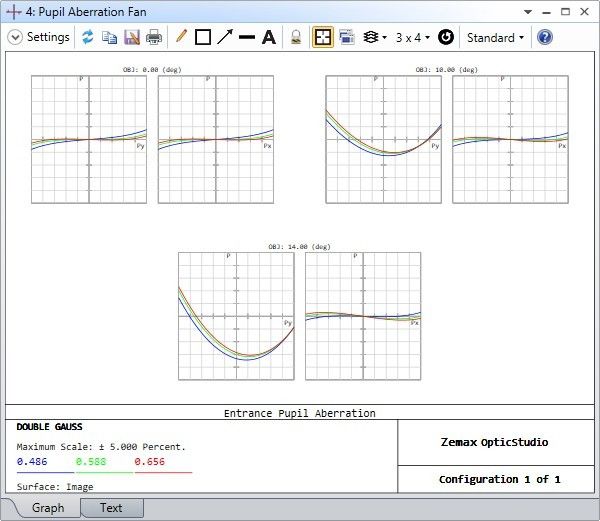Close the Pupil Aberration Fan window
Screen dimensions: 600x521
click(584, 12)
